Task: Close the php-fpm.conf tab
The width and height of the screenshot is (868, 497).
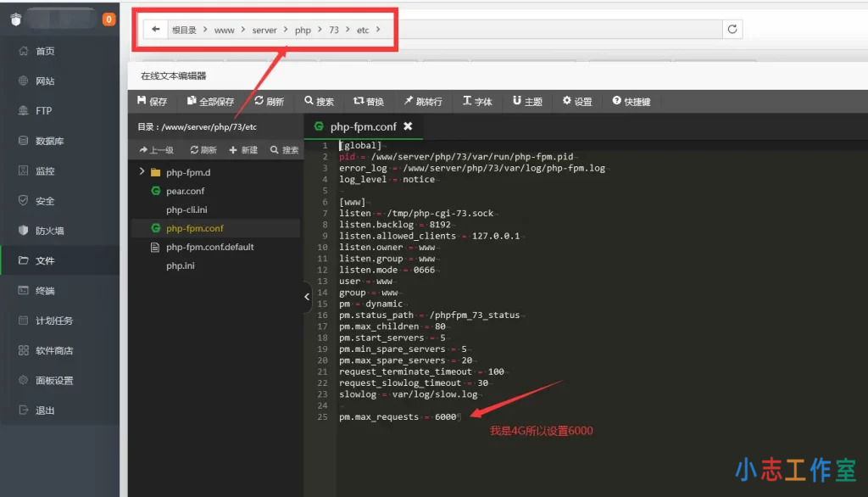Action: pos(408,126)
